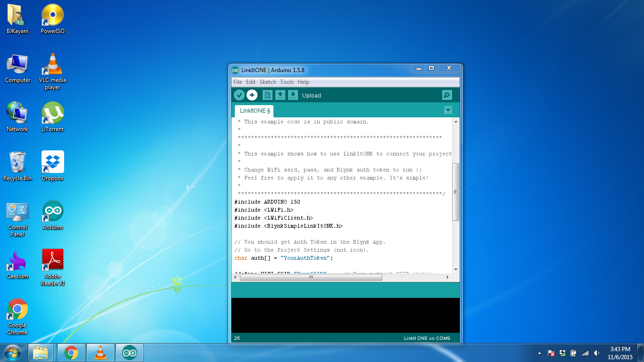Open the tab options dropdown arrow
The width and height of the screenshot is (644, 362).
[448, 110]
